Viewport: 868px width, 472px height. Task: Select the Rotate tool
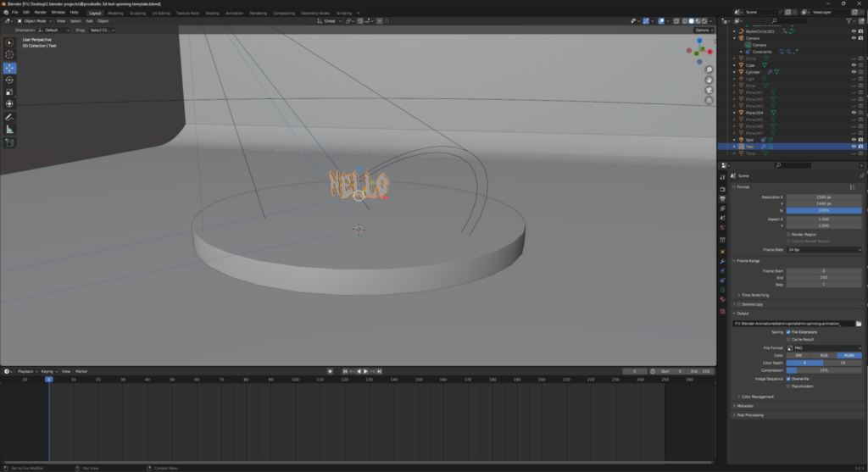(9, 81)
